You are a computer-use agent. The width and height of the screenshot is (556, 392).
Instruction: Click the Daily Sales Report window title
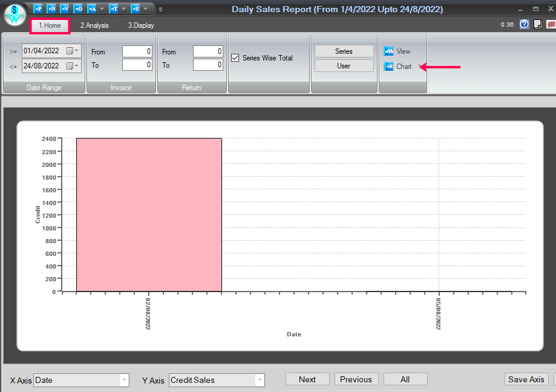coord(337,9)
